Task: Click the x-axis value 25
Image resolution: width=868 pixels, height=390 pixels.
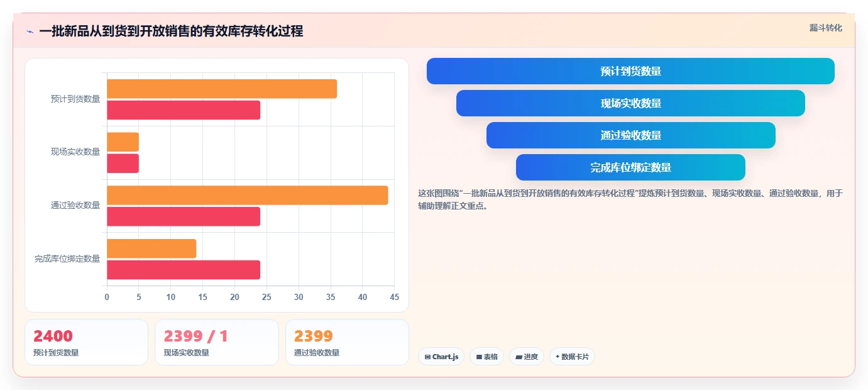Action: pos(266,297)
